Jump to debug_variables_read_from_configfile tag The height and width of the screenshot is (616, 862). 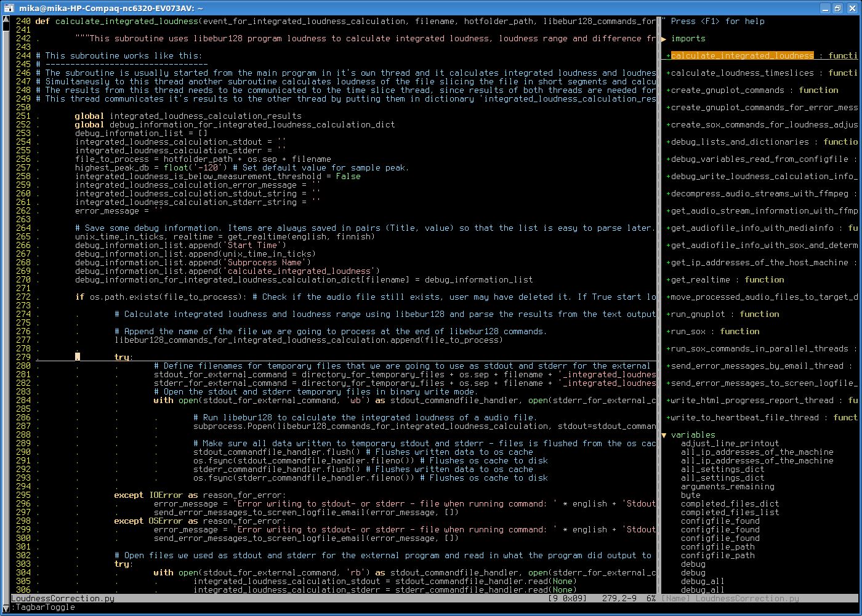point(760,159)
